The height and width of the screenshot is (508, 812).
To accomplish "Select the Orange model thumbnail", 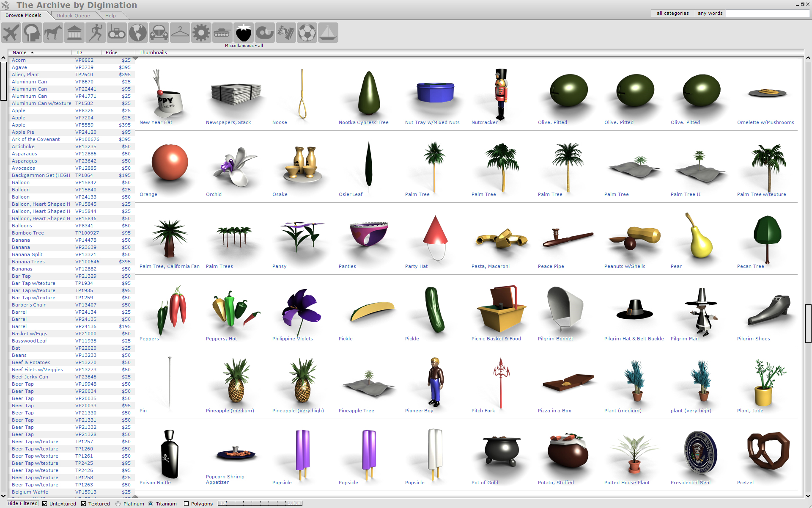I will click(x=170, y=163).
